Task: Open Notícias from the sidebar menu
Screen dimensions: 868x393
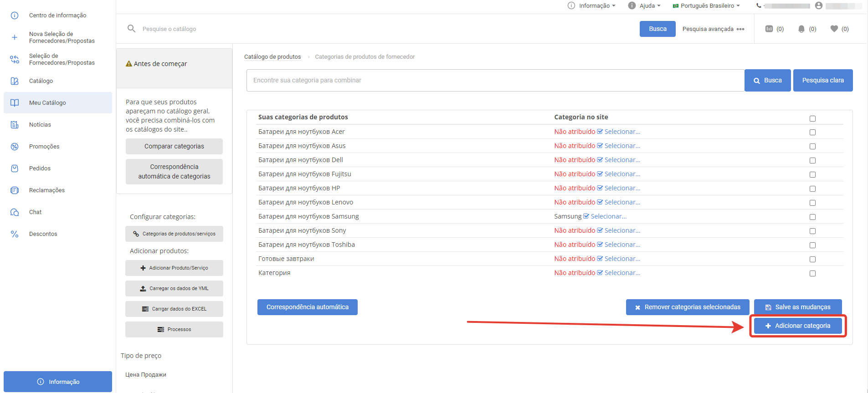Action: pos(40,125)
